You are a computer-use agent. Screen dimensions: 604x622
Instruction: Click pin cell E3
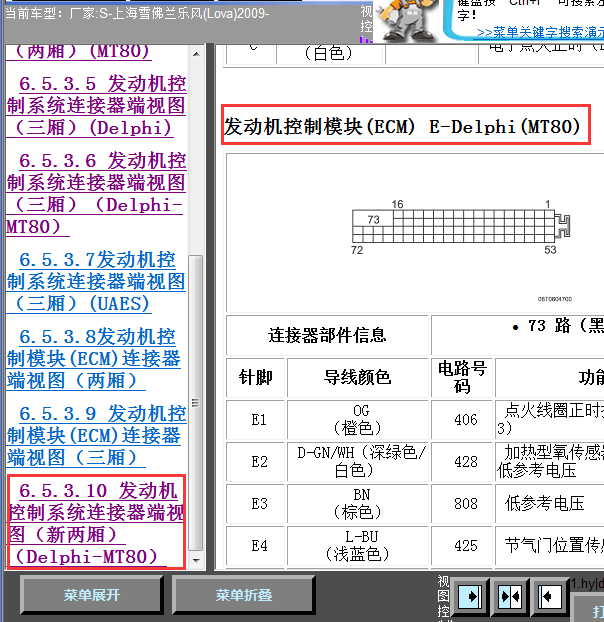(x=255, y=504)
